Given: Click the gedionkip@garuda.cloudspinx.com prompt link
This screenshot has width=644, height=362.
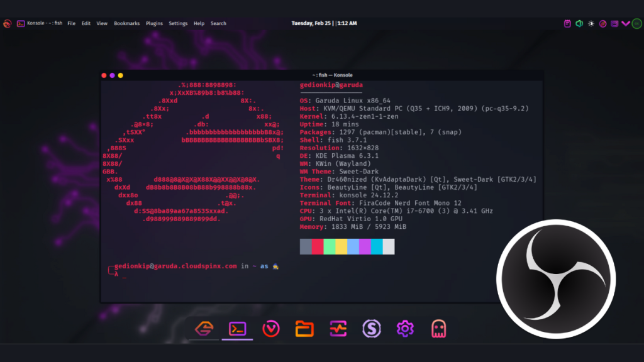Looking at the screenshot, I should coord(177,266).
